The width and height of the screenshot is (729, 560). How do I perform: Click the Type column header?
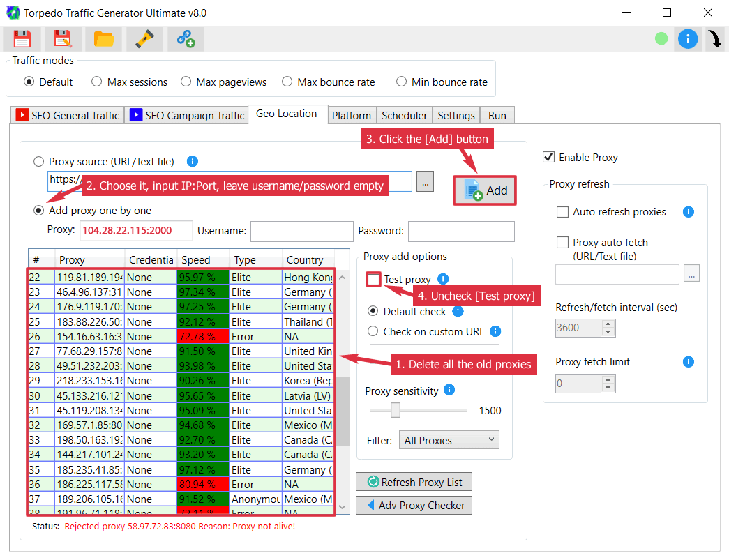256,260
